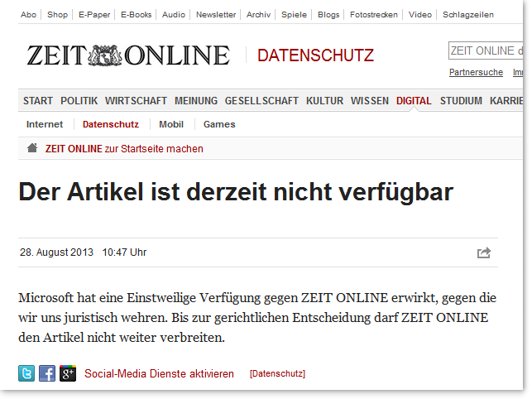Screen dimensions: 532x399
Task: Select WISSEN in main navigation
Action: (x=370, y=101)
